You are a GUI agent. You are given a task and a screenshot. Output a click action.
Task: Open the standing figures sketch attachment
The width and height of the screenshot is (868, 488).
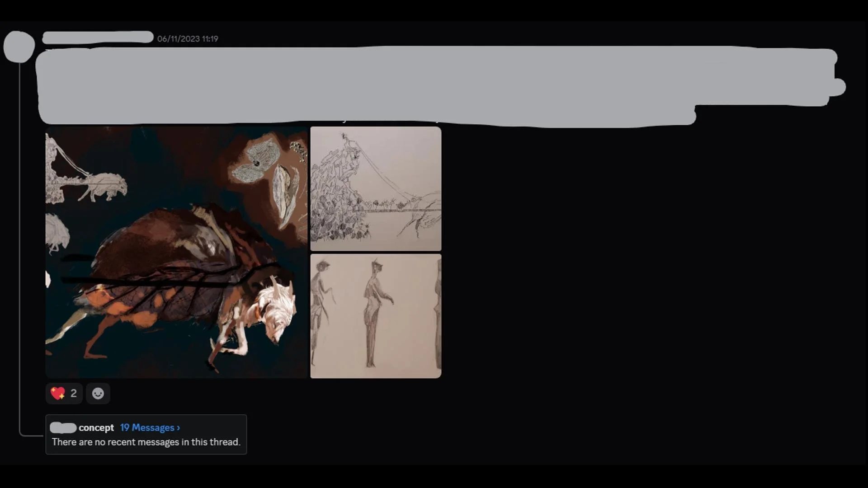(x=376, y=316)
